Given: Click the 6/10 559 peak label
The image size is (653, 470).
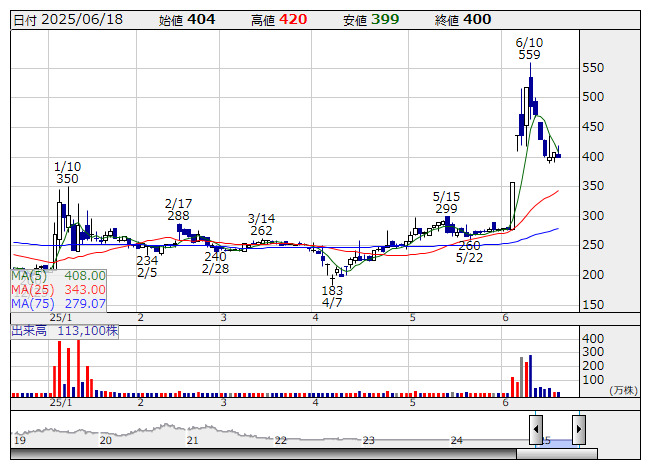Looking at the screenshot, I should click(529, 49).
